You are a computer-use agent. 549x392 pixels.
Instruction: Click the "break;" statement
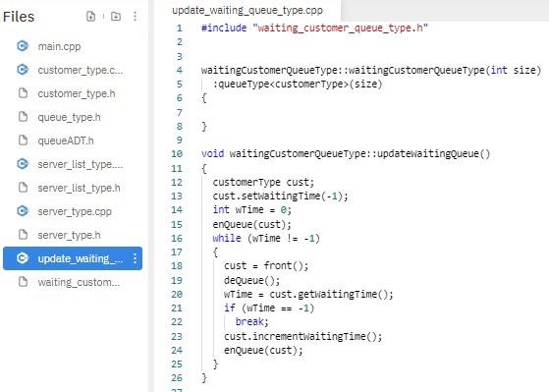click(x=252, y=321)
